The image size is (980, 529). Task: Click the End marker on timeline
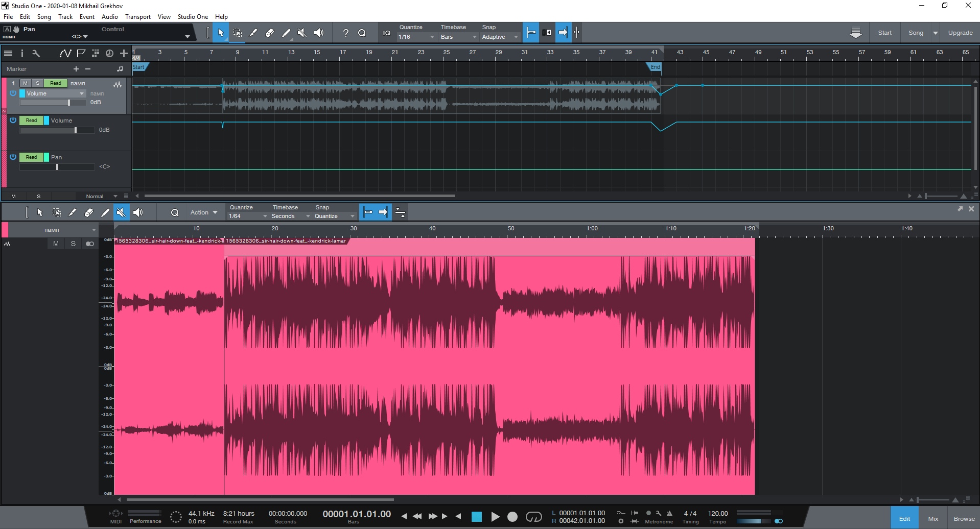655,67
